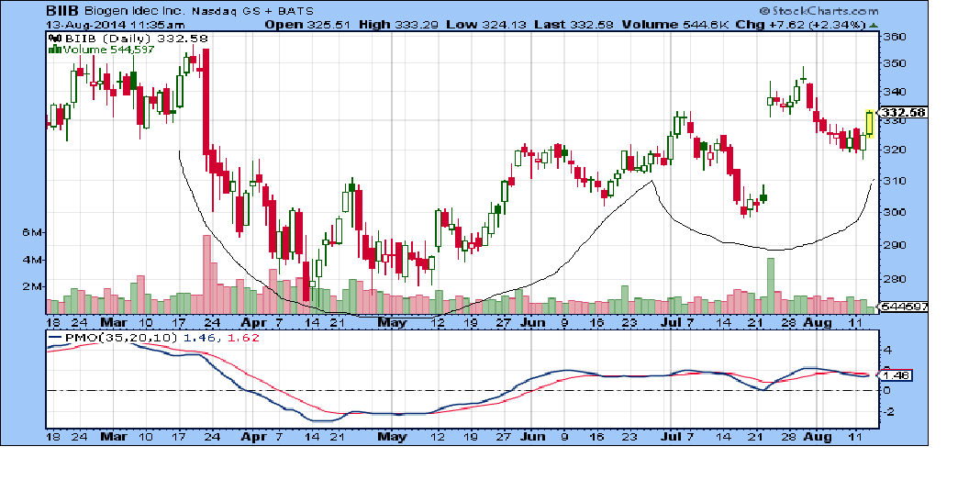The image size is (980, 480).
Task: Click May on the price chart date axis
Action: click(x=393, y=323)
